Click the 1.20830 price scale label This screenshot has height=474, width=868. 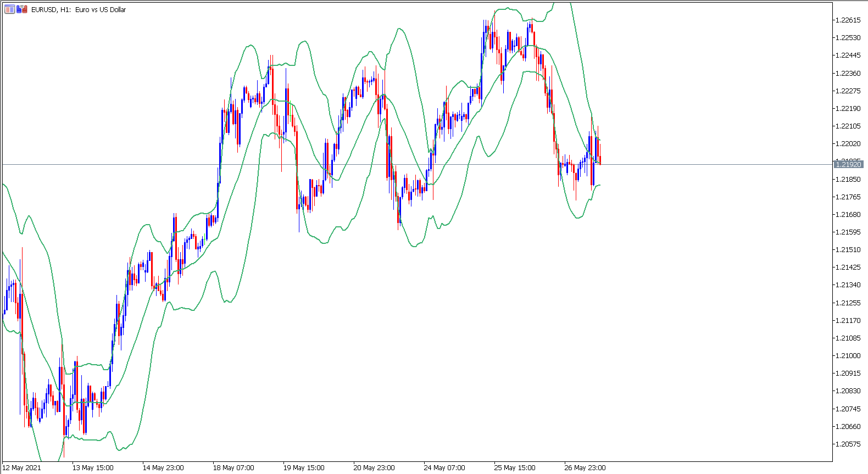[848, 391]
